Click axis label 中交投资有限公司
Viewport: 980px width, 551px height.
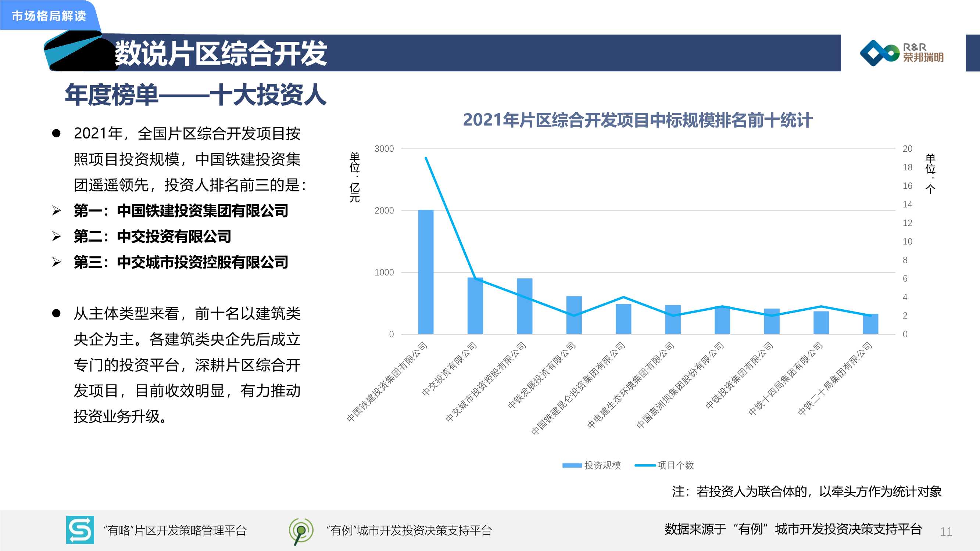coord(449,369)
